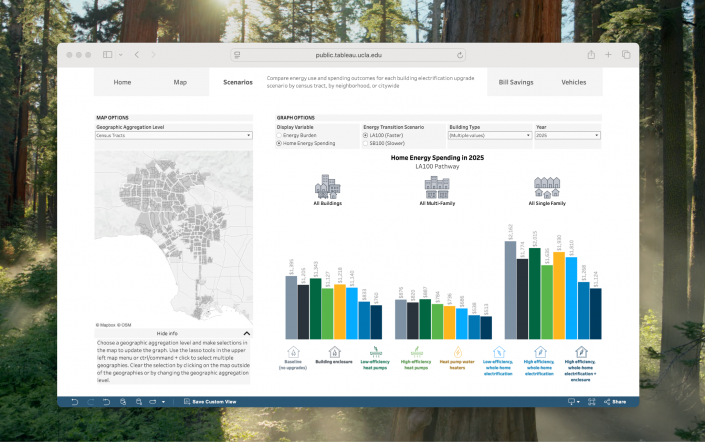This screenshot has height=442, width=705.
Task: Open the Vehicles tab
Action: point(574,82)
